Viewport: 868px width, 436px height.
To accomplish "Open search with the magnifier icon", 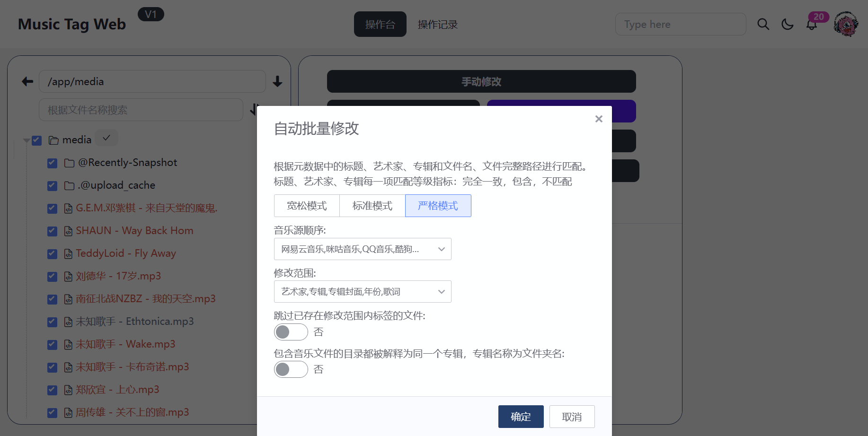I will [x=763, y=24].
